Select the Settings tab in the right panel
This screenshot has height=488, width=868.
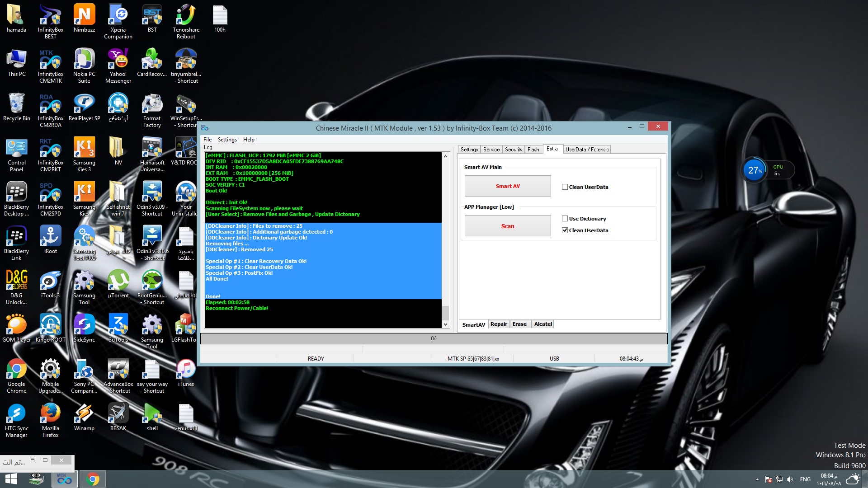pos(469,150)
